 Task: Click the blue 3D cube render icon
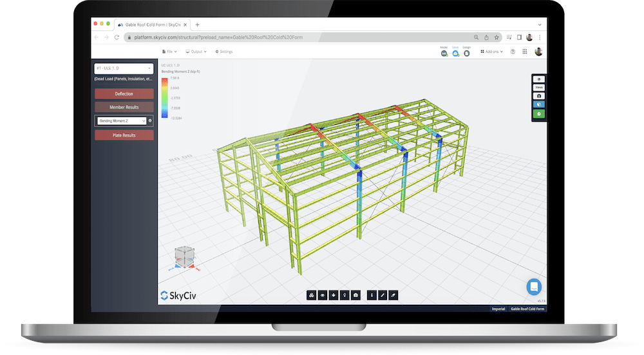(x=539, y=104)
